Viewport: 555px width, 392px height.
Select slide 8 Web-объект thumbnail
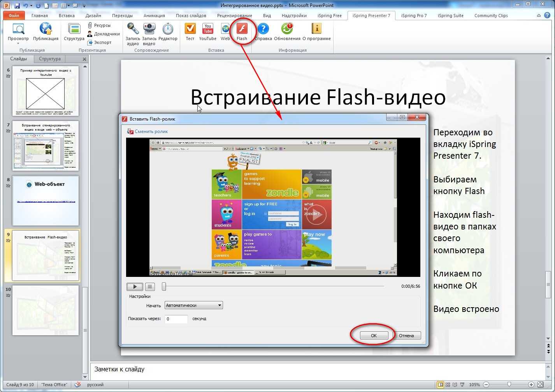46,201
